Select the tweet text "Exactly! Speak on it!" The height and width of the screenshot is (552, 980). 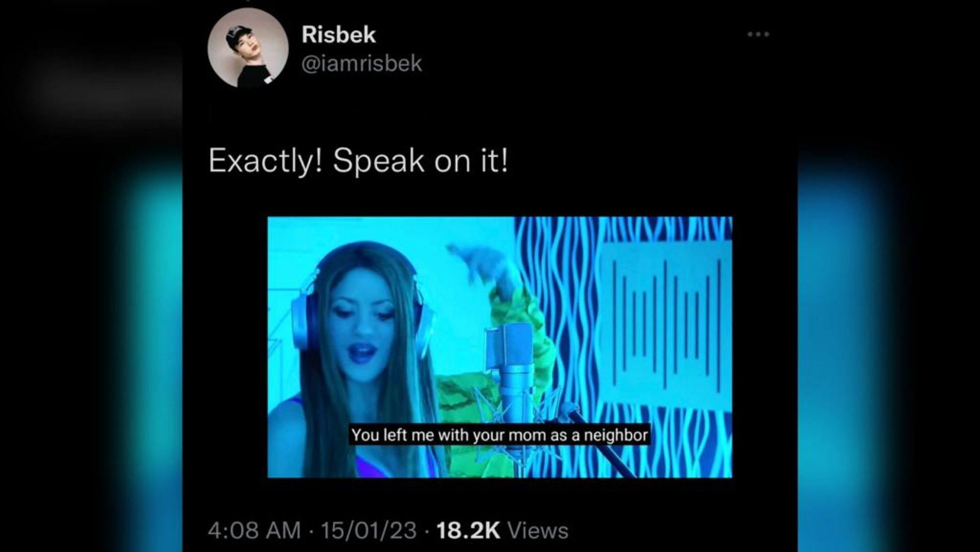pos(358,161)
